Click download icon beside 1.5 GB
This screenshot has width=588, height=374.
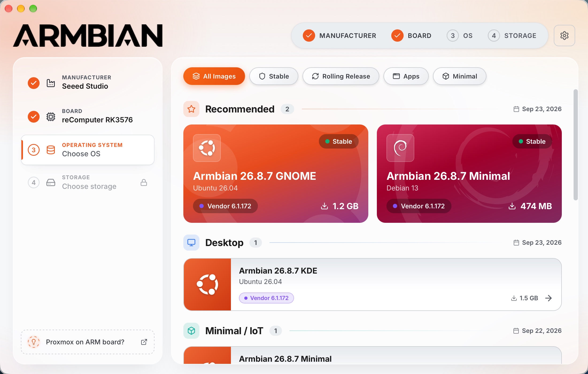click(x=514, y=298)
